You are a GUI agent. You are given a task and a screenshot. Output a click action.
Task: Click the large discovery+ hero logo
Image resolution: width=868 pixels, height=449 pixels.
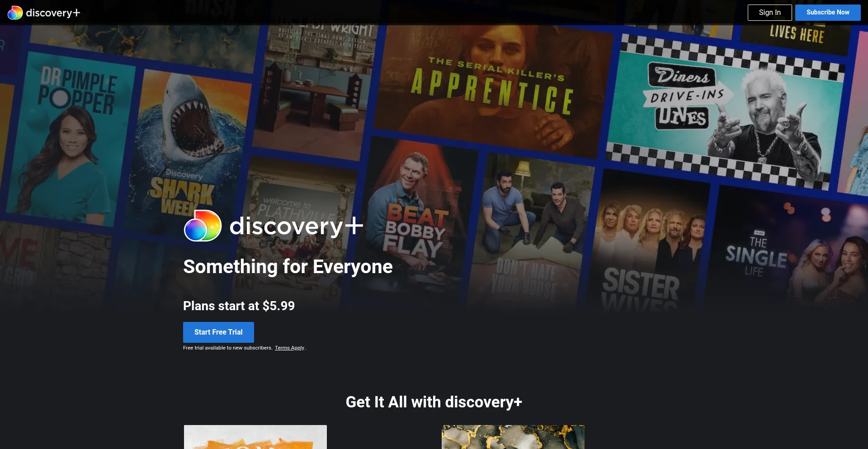coord(274,226)
